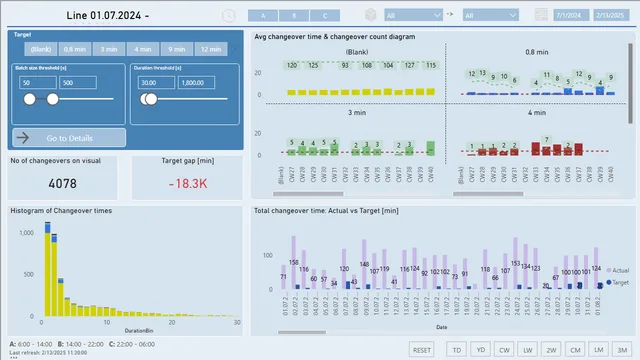The width and height of the screenshot is (640, 360).
Task: Click the bar labeled 158 in Actual chart
Action: point(294,262)
